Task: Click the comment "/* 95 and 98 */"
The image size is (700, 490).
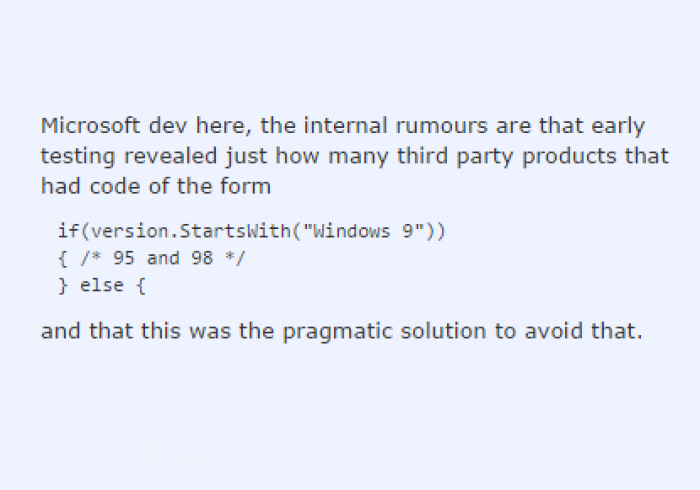Action: (163, 258)
